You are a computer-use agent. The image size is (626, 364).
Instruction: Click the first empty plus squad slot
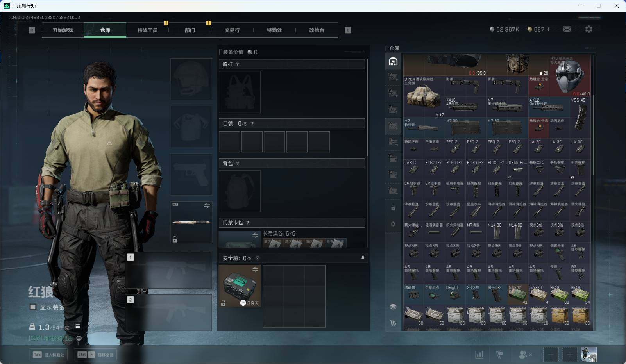coord(551,355)
